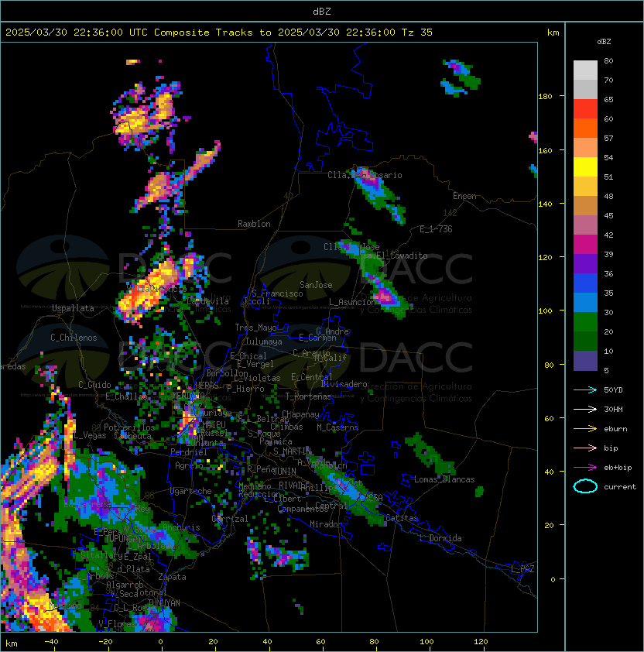644x652 pixels.
Task: Click the 'JUNIN' map label
Action: [284, 471]
